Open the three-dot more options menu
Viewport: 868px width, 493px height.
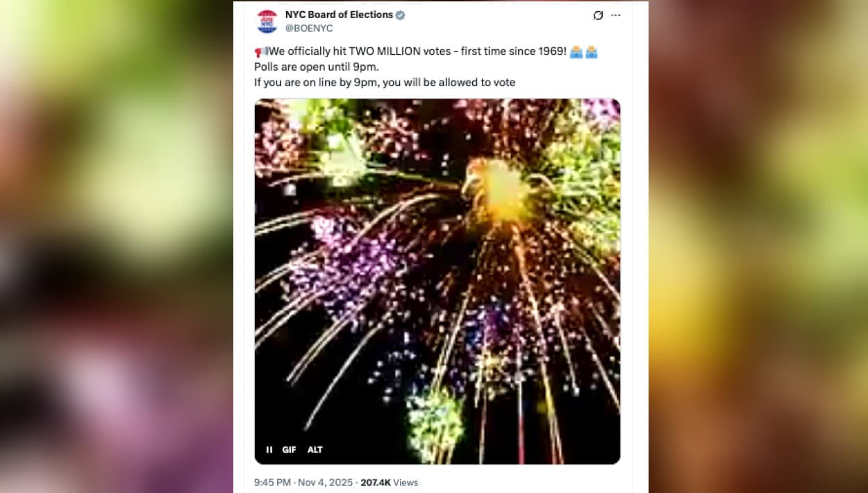click(x=616, y=15)
